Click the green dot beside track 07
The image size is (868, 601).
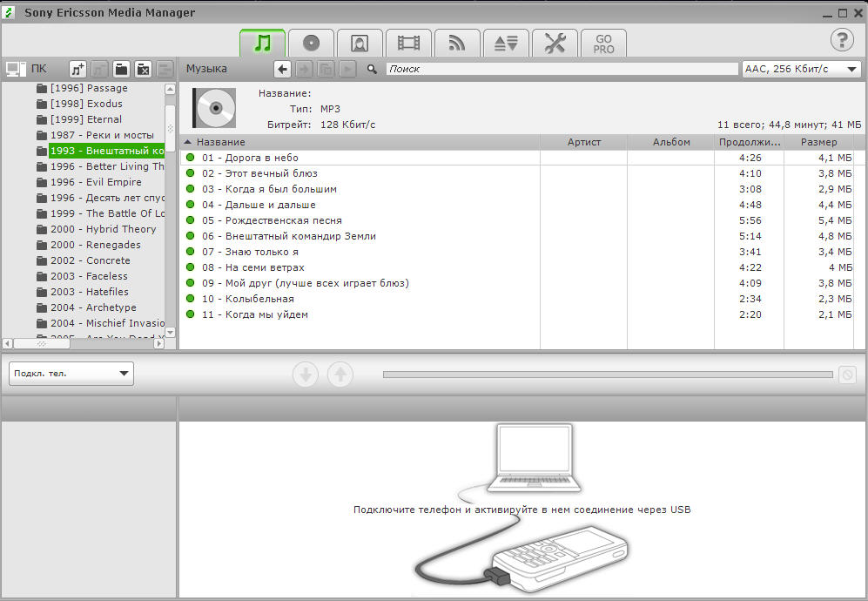coord(191,252)
